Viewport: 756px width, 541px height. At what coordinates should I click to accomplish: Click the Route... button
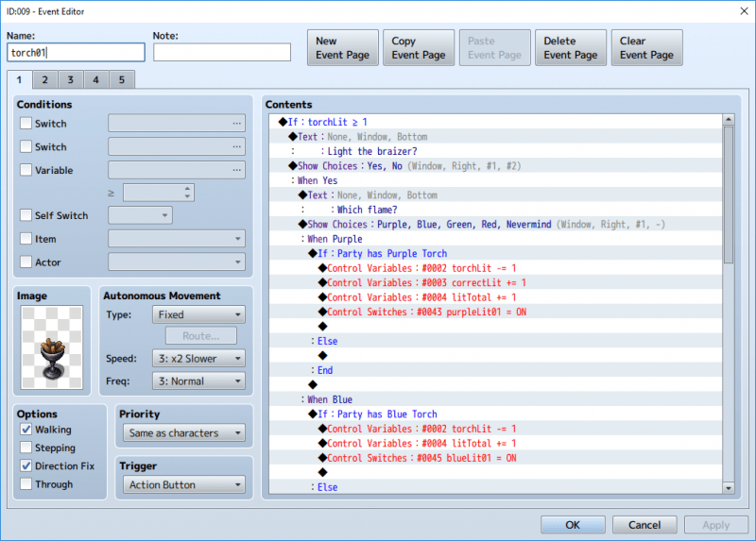(201, 336)
